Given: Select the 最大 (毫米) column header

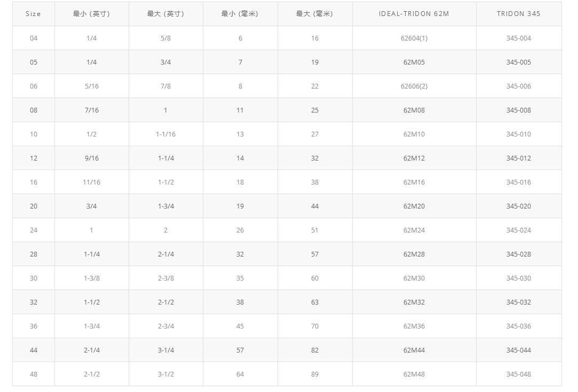Looking at the screenshot, I should click(x=314, y=14).
